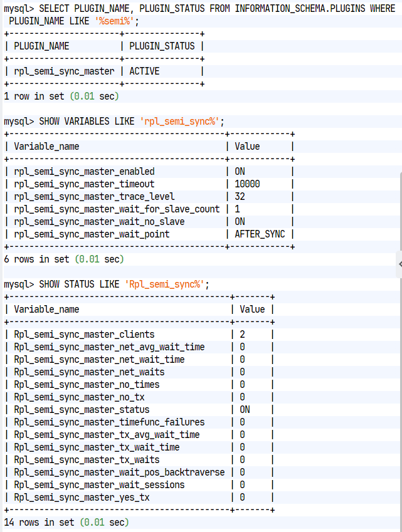Viewport: 402px width, 532px height.
Task: Click rpl_semi_sync_master_wait_no_slave variable name
Action: point(99,222)
